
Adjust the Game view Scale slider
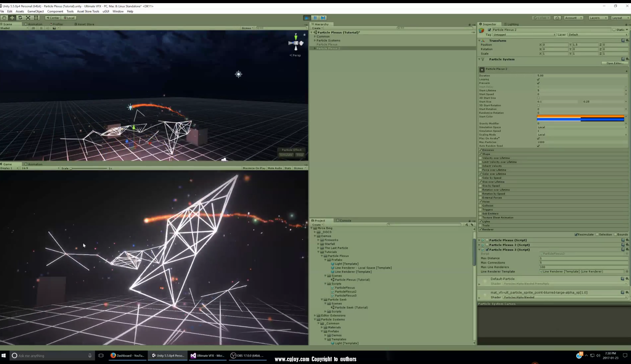[x=89, y=168]
